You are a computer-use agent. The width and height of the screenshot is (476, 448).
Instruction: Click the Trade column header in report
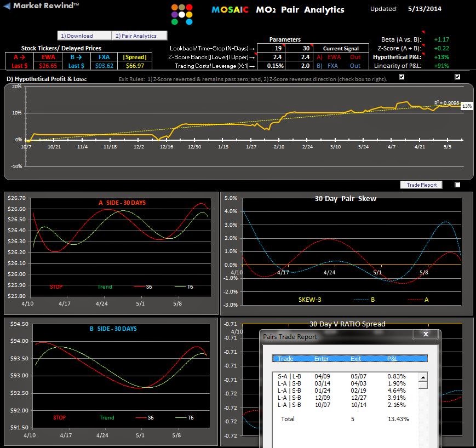pos(285,359)
